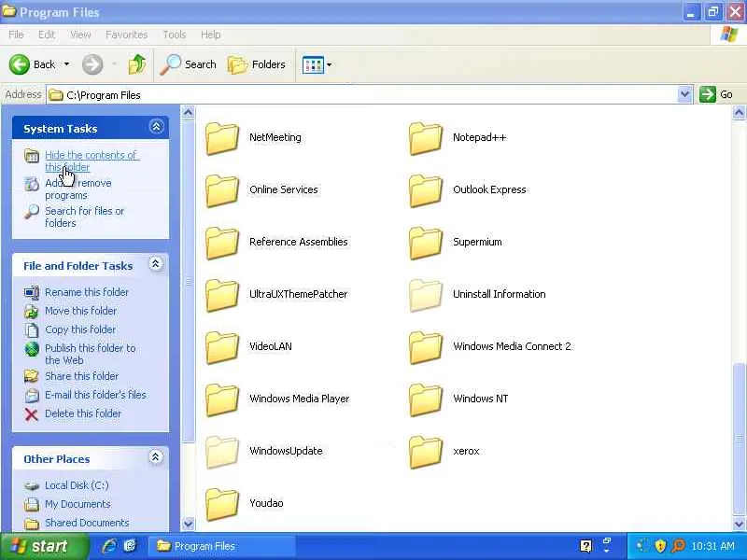The width and height of the screenshot is (747, 560).
Task: Select the Outlook Express folder icon
Action: tap(426, 190)
